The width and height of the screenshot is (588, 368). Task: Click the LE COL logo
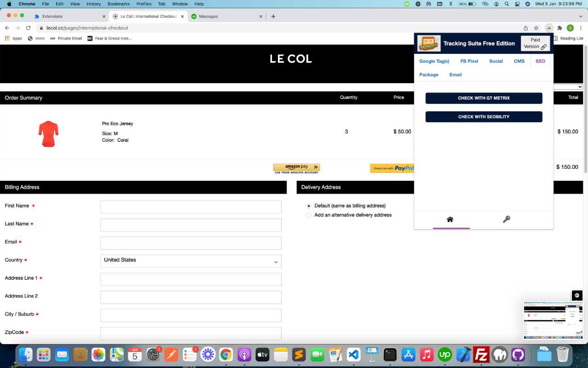point(291,59)
